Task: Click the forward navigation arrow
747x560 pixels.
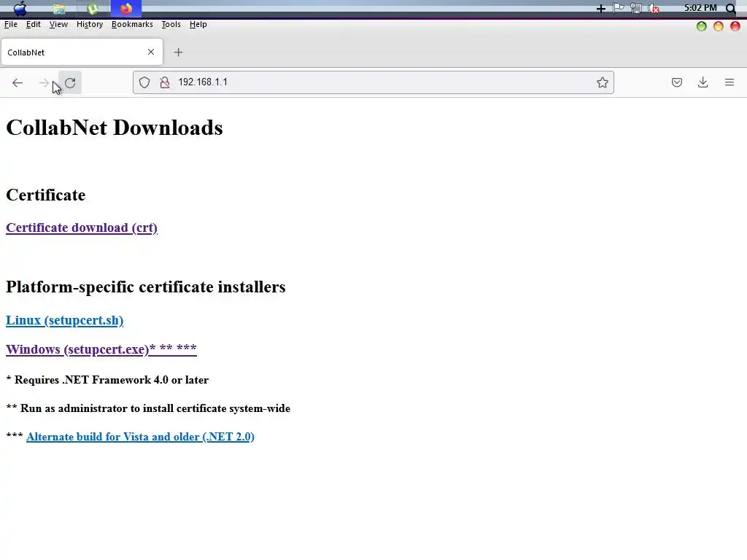Action: [43, 83]
